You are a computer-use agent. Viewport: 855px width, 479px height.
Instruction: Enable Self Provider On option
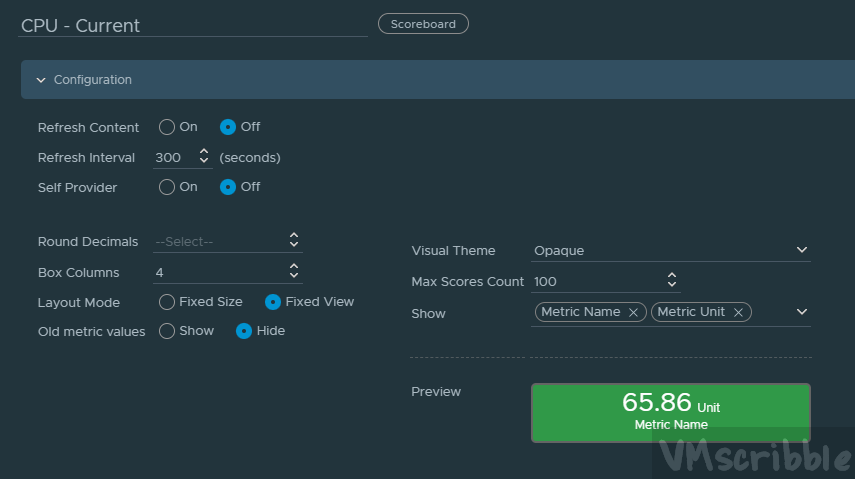point(167,187)
